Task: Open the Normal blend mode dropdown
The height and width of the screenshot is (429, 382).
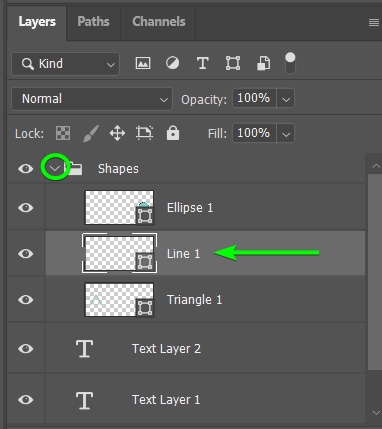Action: tap(92, 99)
